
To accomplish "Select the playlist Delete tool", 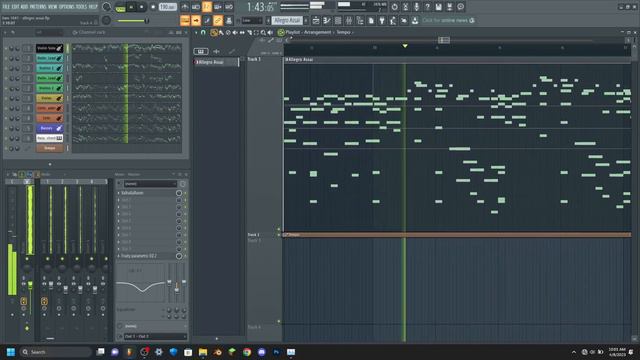I will (x=228, y=32).
